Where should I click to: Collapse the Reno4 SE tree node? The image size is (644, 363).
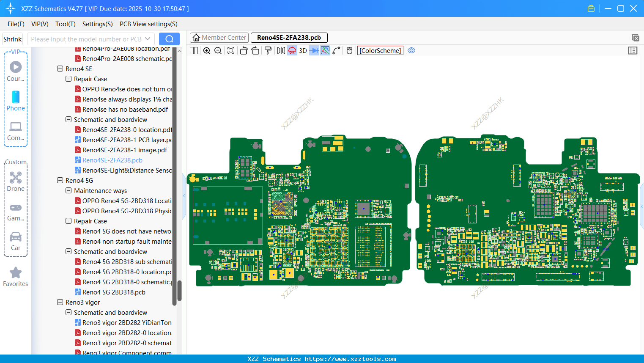tap(60, 69)
